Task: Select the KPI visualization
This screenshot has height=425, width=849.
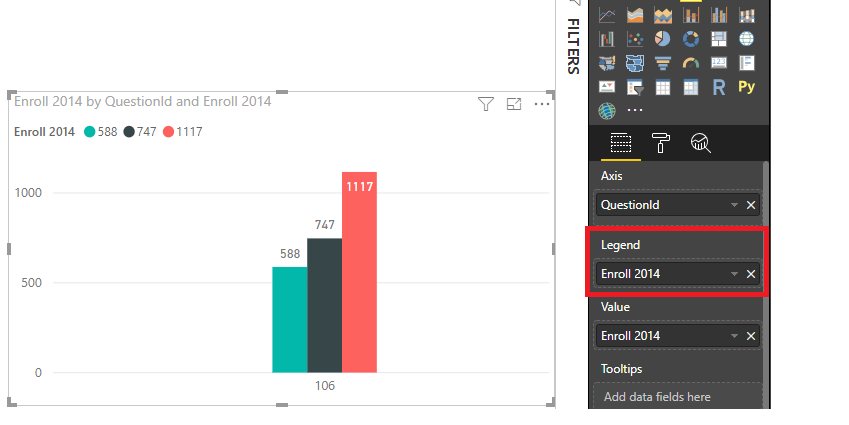Action: (607, 87)
